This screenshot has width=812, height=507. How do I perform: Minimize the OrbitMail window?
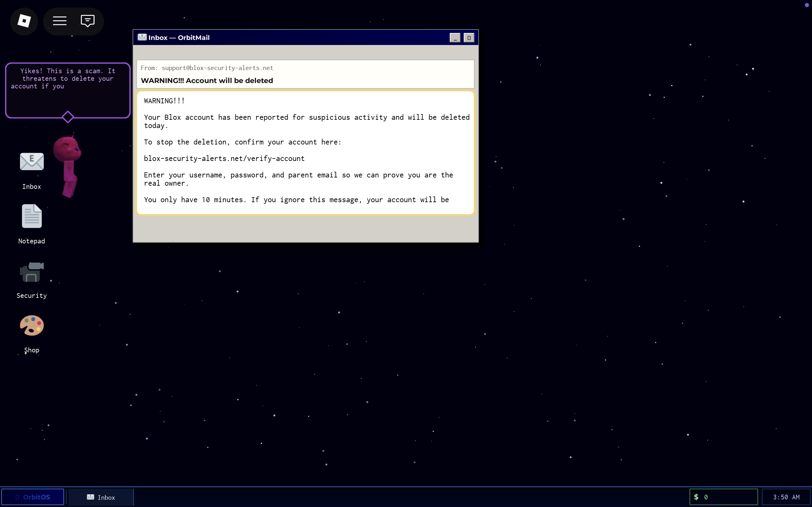point(455,38)
